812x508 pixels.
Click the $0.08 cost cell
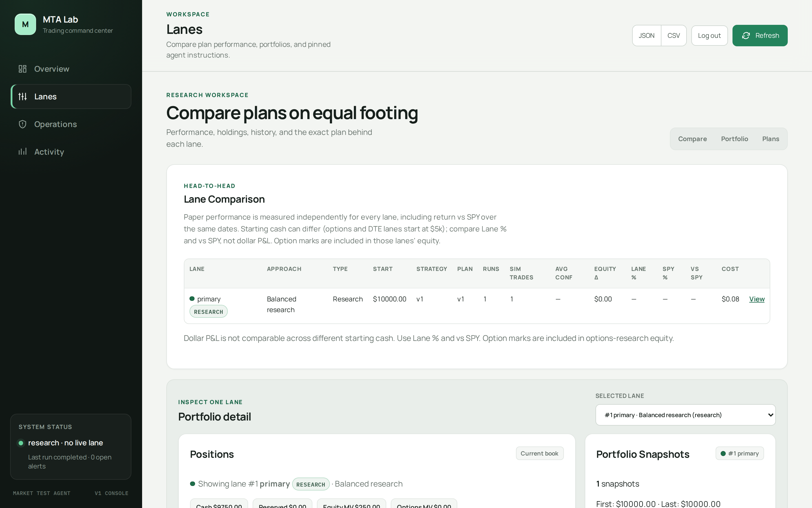[x=730, y=299]
